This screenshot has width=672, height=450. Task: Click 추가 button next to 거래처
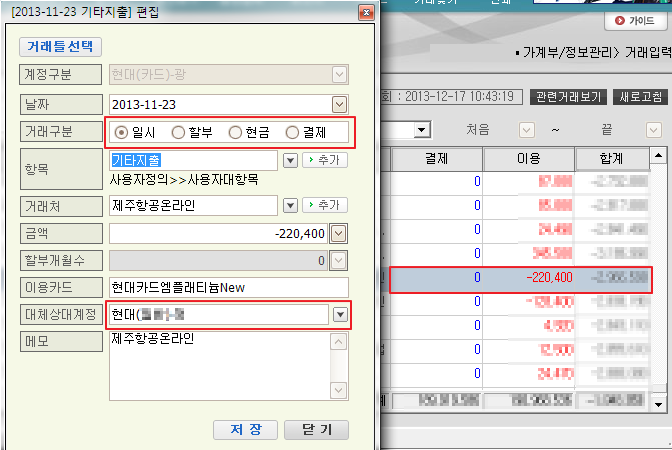click(325, 205)
